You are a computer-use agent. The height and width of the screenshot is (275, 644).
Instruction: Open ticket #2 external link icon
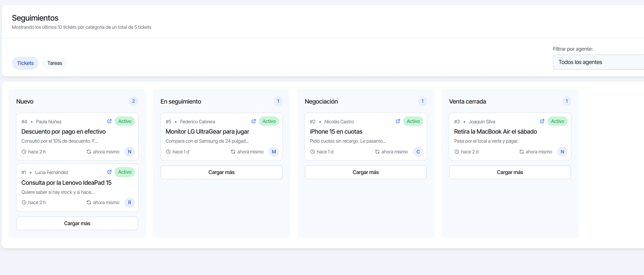[398, 121]
